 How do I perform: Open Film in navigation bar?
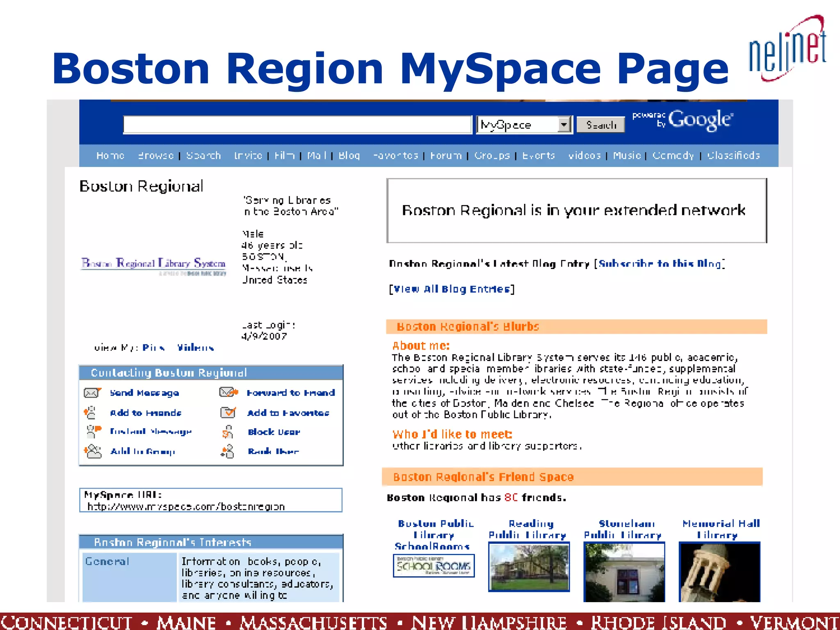coord(284,155)
